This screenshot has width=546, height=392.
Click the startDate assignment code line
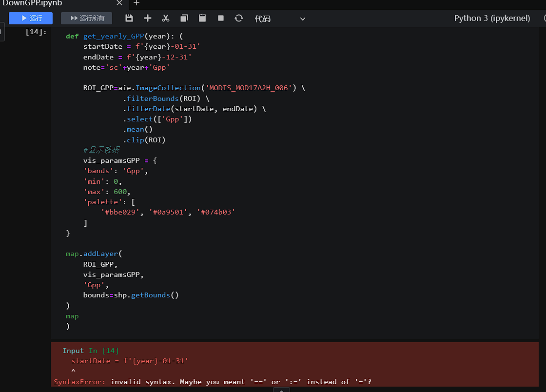click(x=141, y=47)
